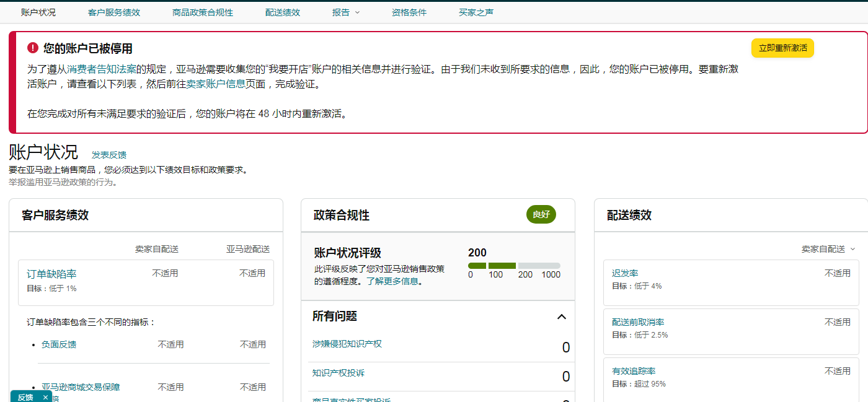The image size is (868, 402).
Task: Click the green 良好 status badge
Action: coord(541,214)
